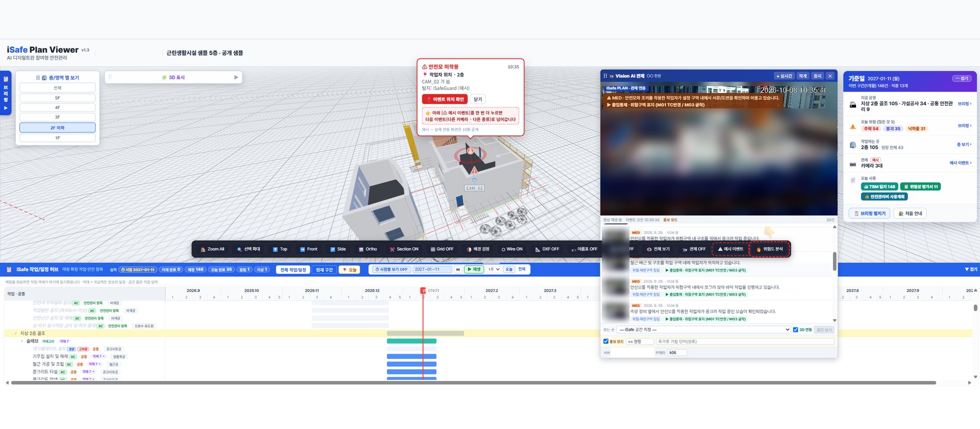Select the 5F floor option
The height and width of the screenshot is (429, 980).
click(x=58, y=98)
